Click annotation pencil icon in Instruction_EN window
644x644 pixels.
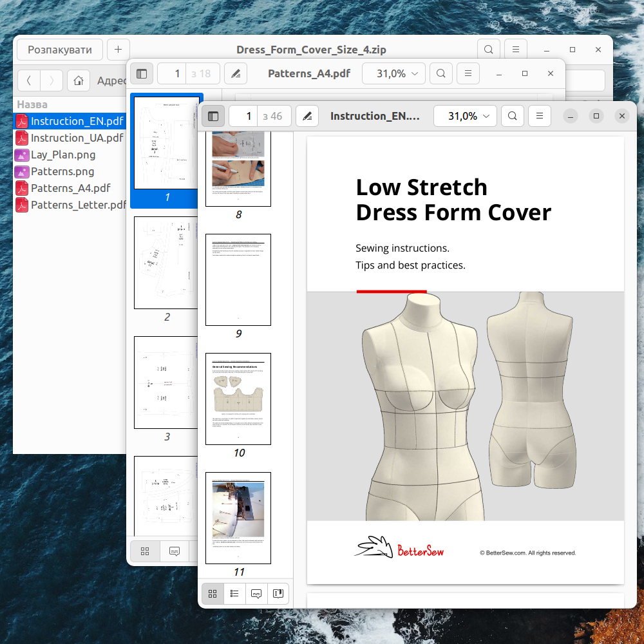pyautogui.click(x=307, y=116)
